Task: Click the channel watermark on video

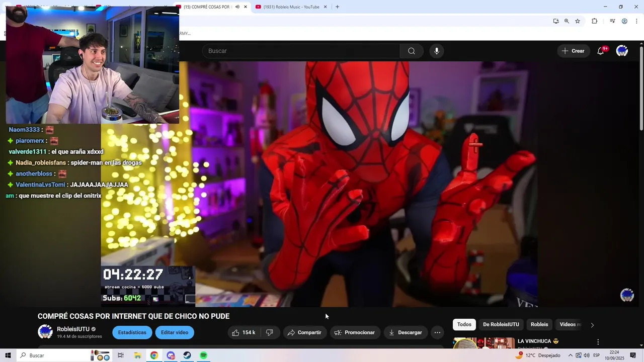Action: pyautogui.click(x=627, y=295)
